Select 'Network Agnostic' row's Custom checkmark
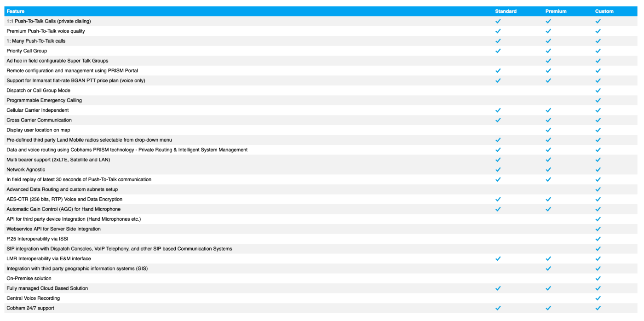Image resolution: width=644 pixels, height=321 pixels. (x=598, y=170)
